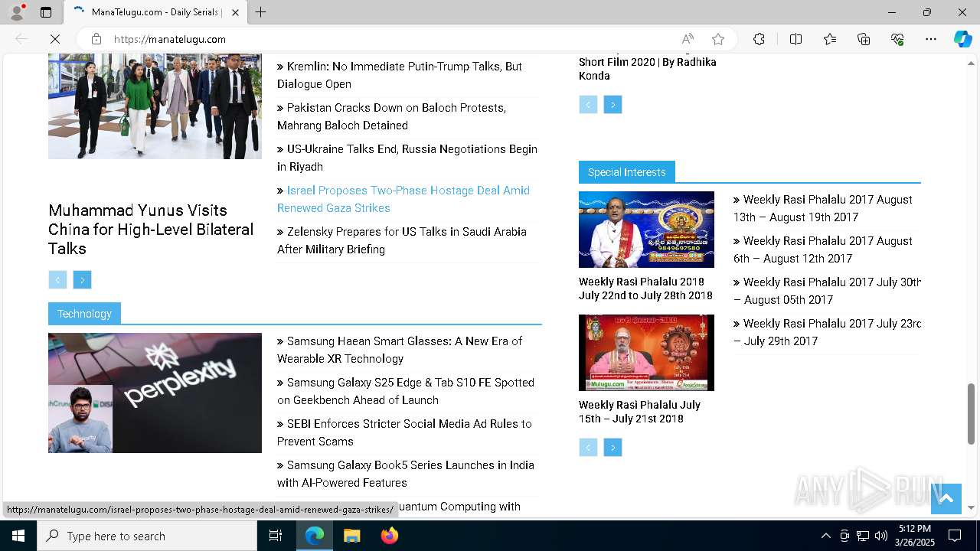
Task: Next arrow under Muhammad Yunus article
Action: point(82,280)
